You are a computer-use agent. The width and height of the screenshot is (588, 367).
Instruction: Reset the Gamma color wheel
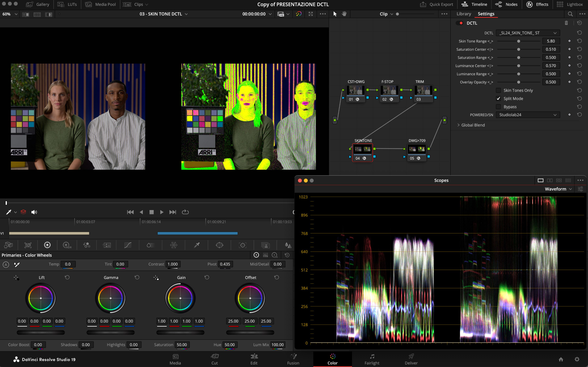click(137, 277)
